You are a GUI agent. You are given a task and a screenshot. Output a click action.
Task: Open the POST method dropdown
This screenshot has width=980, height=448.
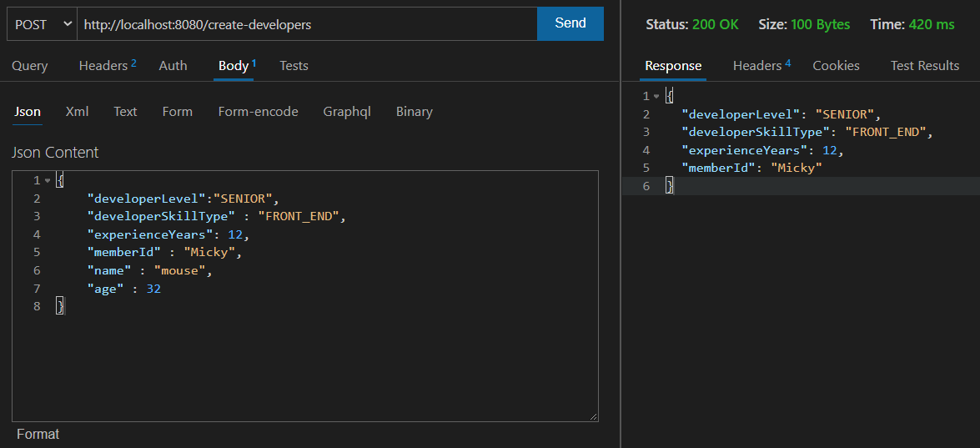42,23
